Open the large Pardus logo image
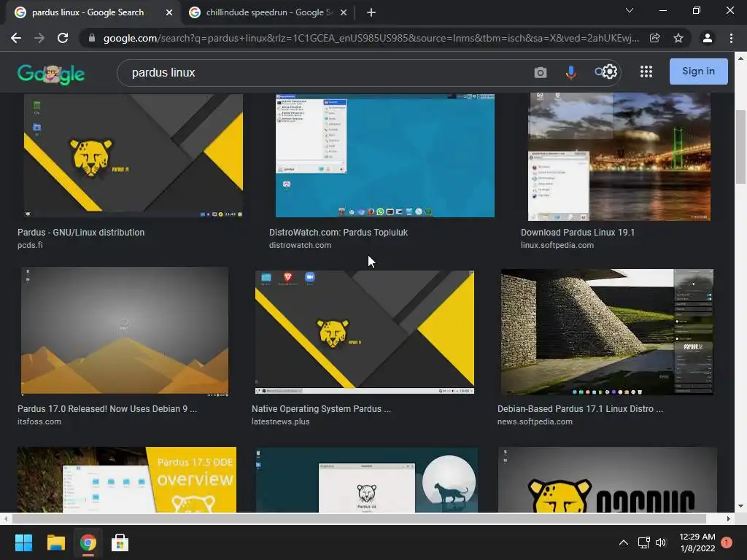 coord(608,480)
